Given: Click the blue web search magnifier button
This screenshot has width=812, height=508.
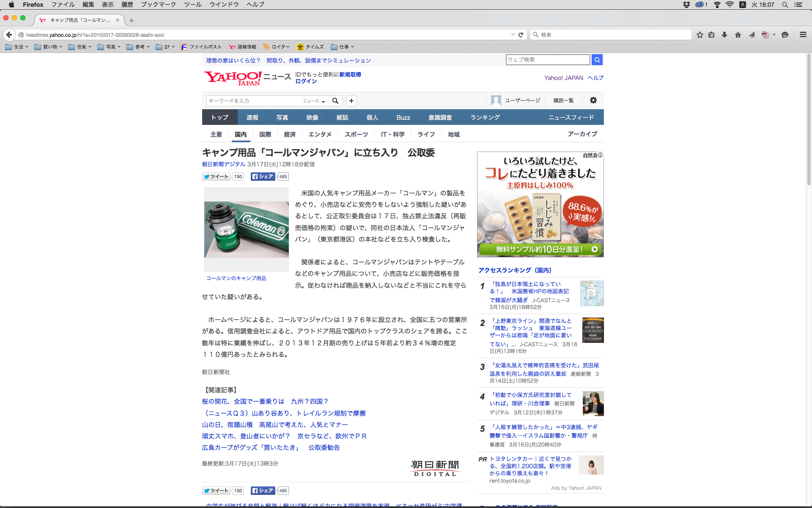Looking at the screenshot, I should point(597,60).
